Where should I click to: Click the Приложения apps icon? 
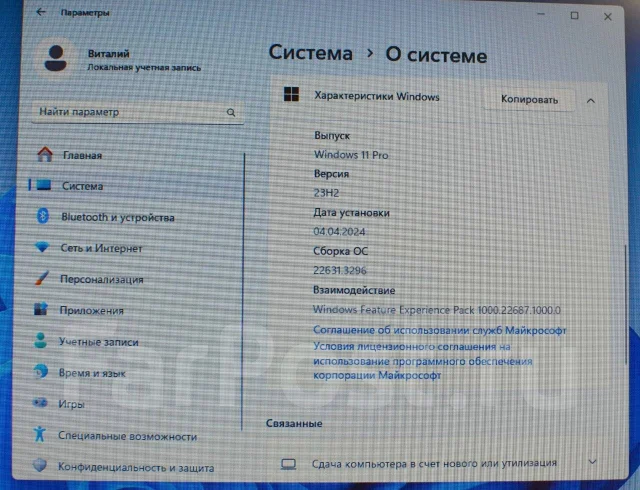click(x=41, y=309)
